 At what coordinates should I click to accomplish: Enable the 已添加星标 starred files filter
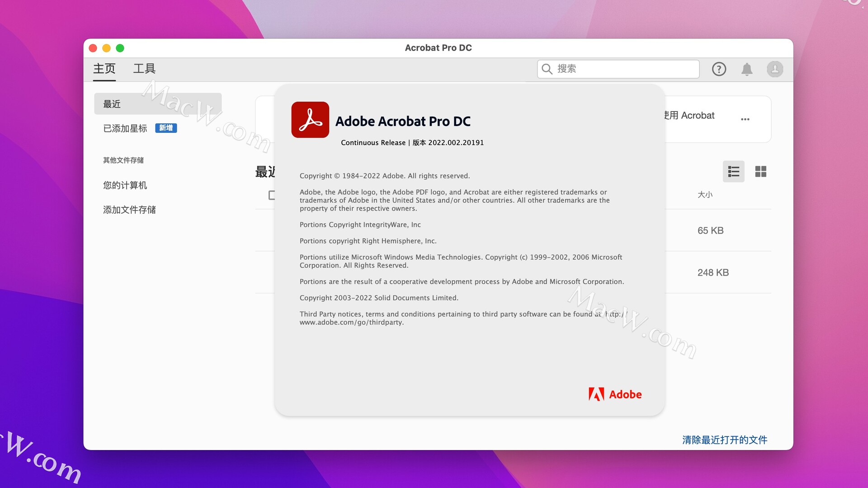(125, 128)
